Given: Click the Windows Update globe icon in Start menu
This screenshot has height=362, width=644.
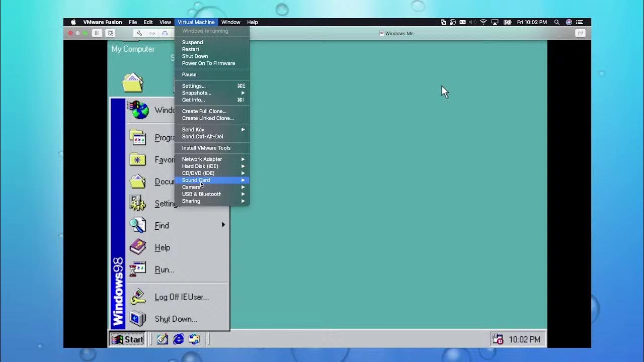Looking at the screenshot, I should pyautogui.click(x=138, y=110).
